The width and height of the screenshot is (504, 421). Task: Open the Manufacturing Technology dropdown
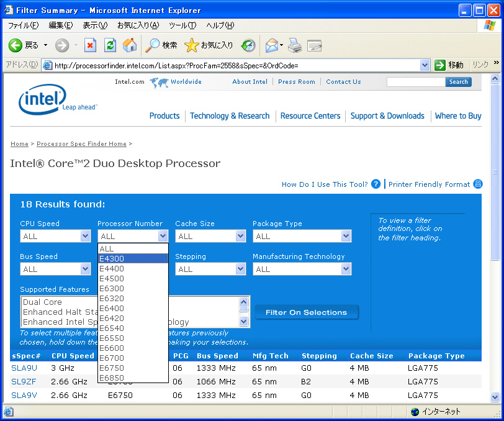click(x=302, y=269)
